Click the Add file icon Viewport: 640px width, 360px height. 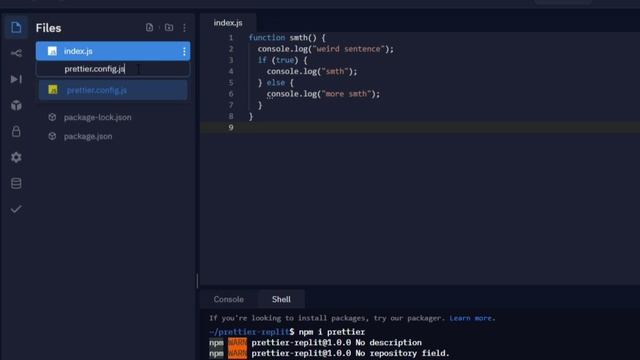[149, 27]
